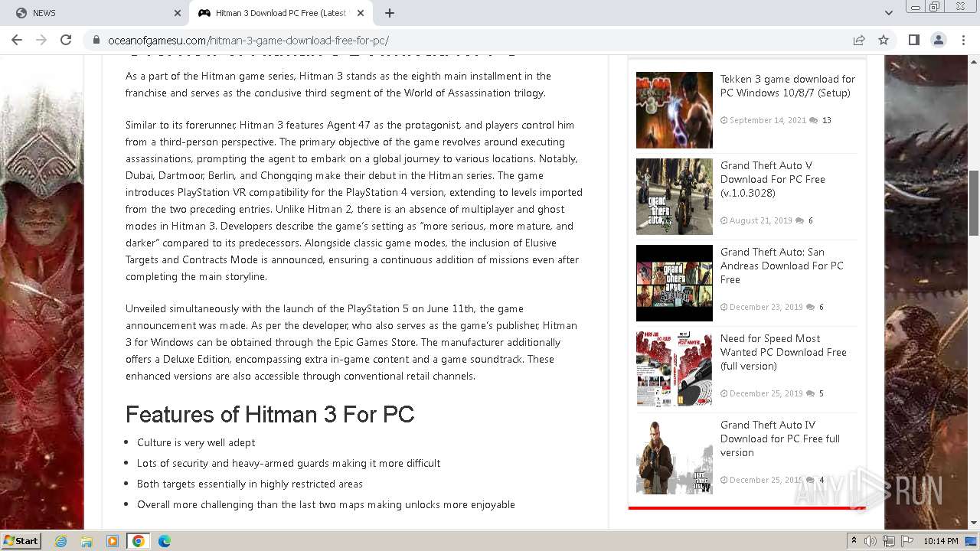The width and height of the screenshot is (980, 551).
Task: Go back to the previous page
Action: [x=17, y=40]
